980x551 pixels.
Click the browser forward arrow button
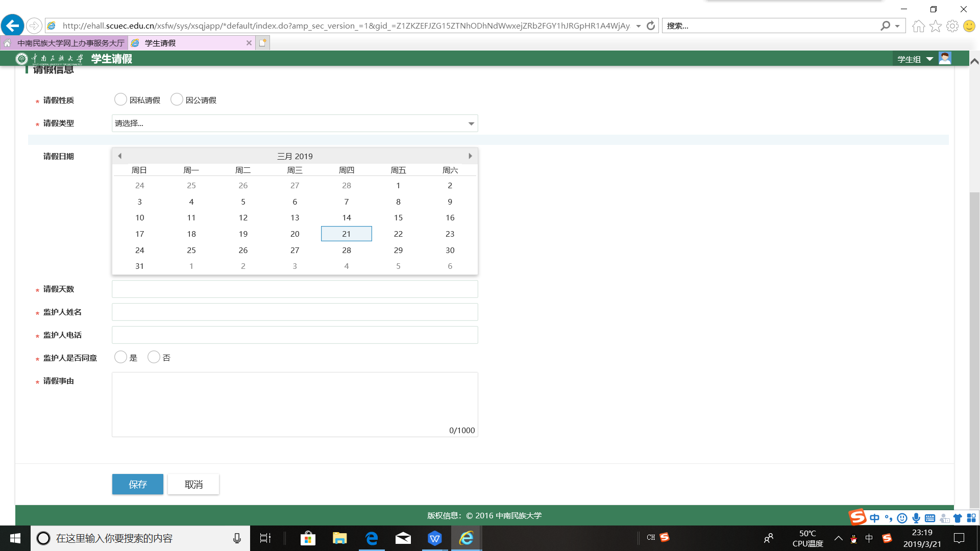click(x=34, y=26)
